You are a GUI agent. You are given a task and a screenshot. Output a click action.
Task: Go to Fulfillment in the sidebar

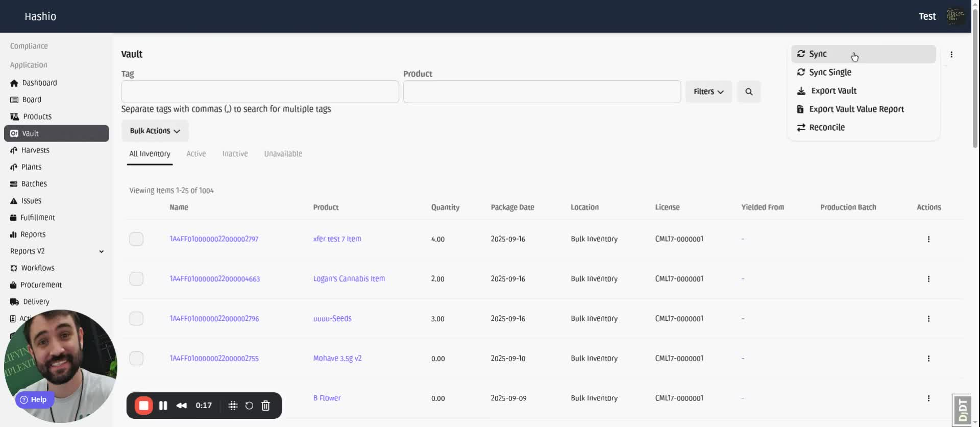point(33,218)
